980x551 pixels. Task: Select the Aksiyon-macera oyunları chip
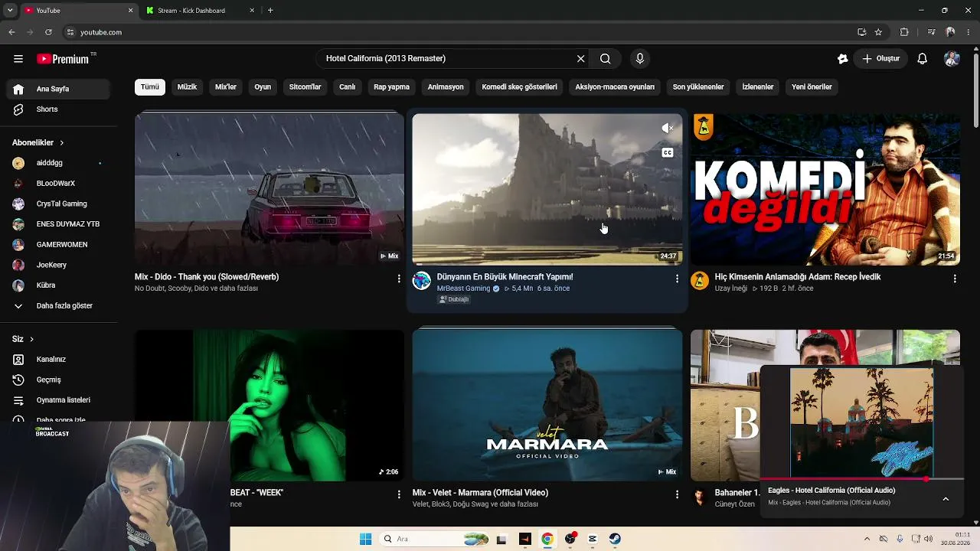coord(615,87)
